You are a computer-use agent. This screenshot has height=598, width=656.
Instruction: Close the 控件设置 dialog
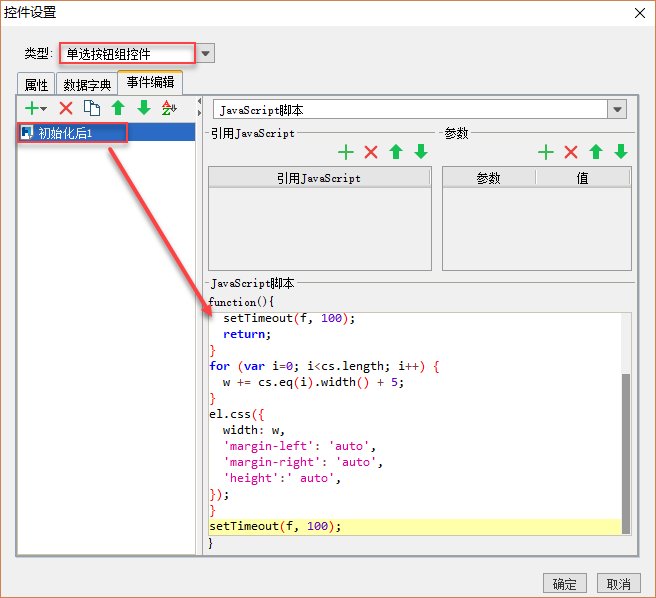tap(640, 13)
